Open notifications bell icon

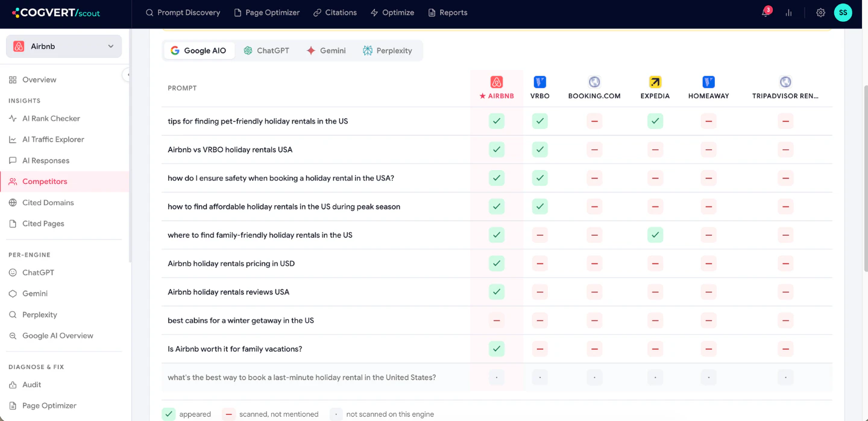pyautogui.click(x=766, y=12)
